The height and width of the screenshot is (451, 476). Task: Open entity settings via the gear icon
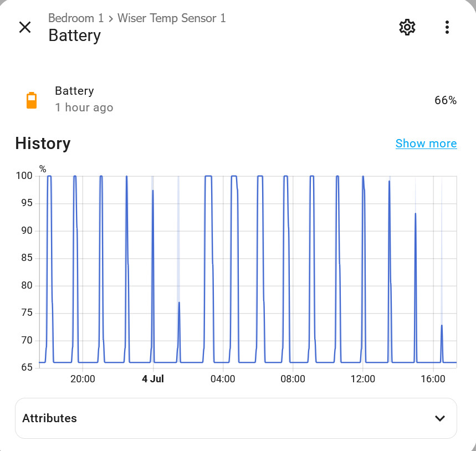click(x=407, y=27)
